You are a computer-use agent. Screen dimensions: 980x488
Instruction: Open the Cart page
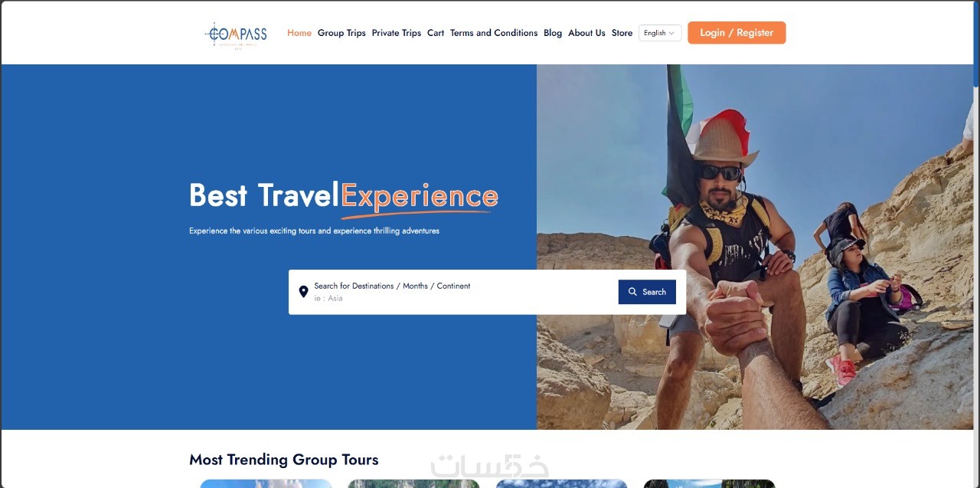click(436, 33)
